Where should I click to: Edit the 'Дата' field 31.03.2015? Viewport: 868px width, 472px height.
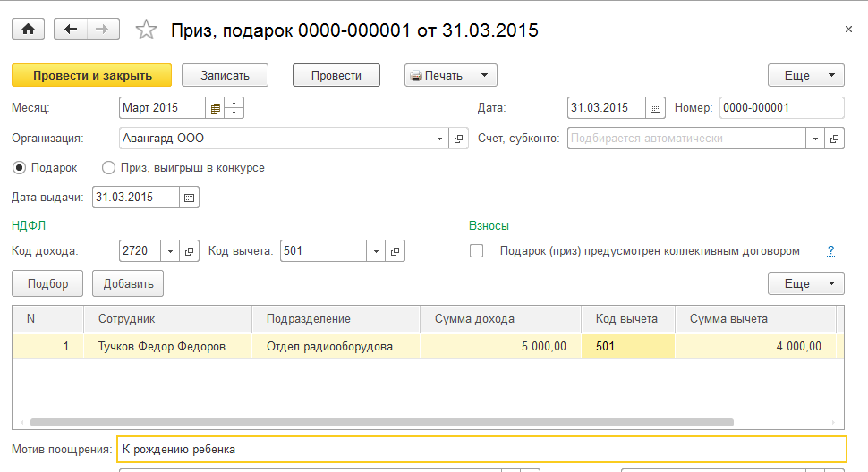click(607, 108)
